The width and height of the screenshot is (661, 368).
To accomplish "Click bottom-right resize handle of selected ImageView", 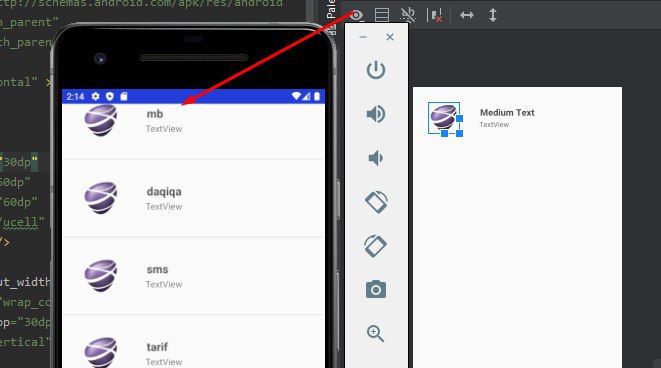I will click(459, 134).
